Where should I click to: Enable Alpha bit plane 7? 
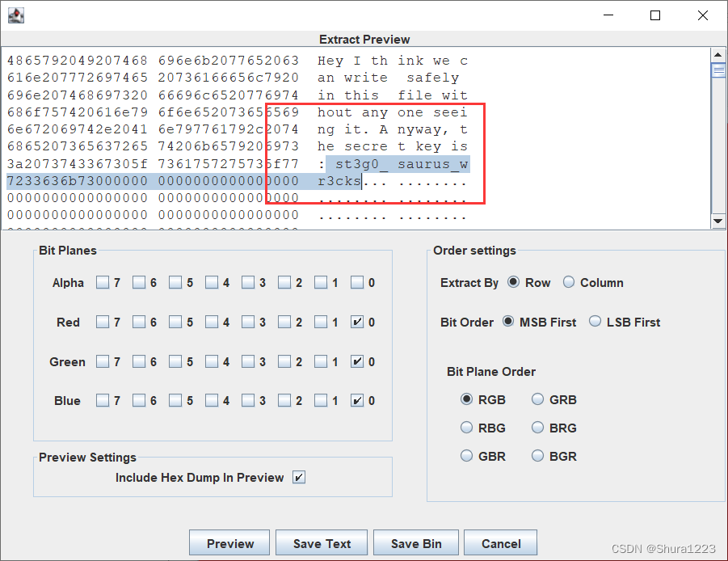point(105,282)
